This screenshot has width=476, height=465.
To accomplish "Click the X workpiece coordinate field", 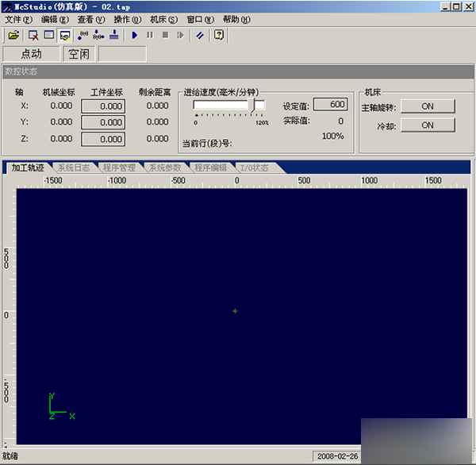I will [x=103, y=106].
